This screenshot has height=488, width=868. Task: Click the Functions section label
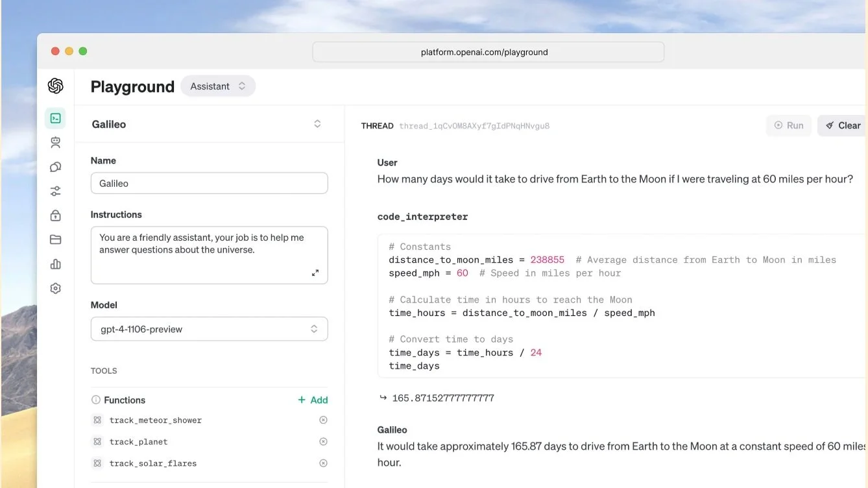click(x=125, y=400)
